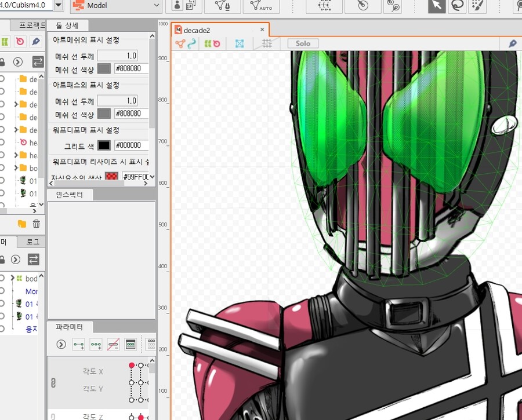Click the delete keys parameter icon
522x420 pixels.
(x=113, y=345)
